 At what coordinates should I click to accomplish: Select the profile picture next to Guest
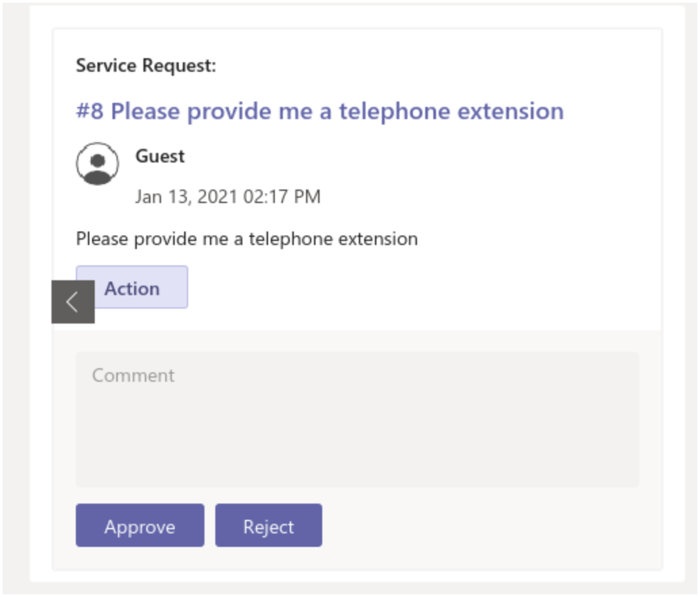(97, 163)
